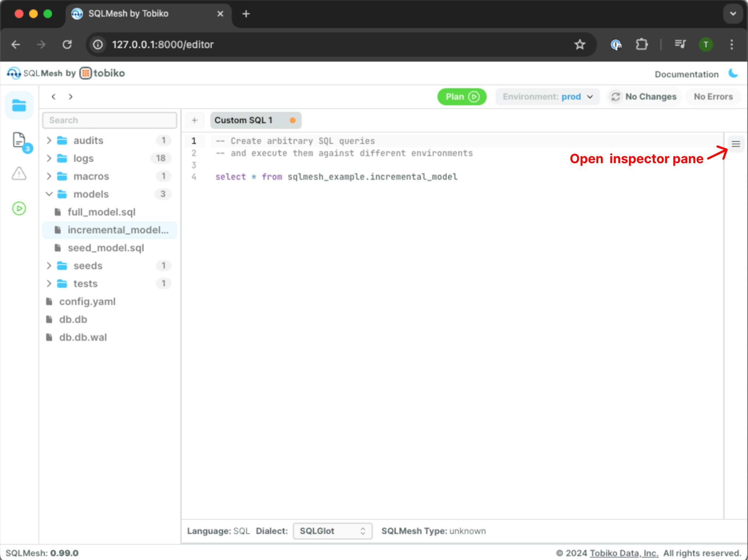The height and width of the screenshot is (560, 748).
Task: Click the green Plan button
Action: click(x=462, y=97)
